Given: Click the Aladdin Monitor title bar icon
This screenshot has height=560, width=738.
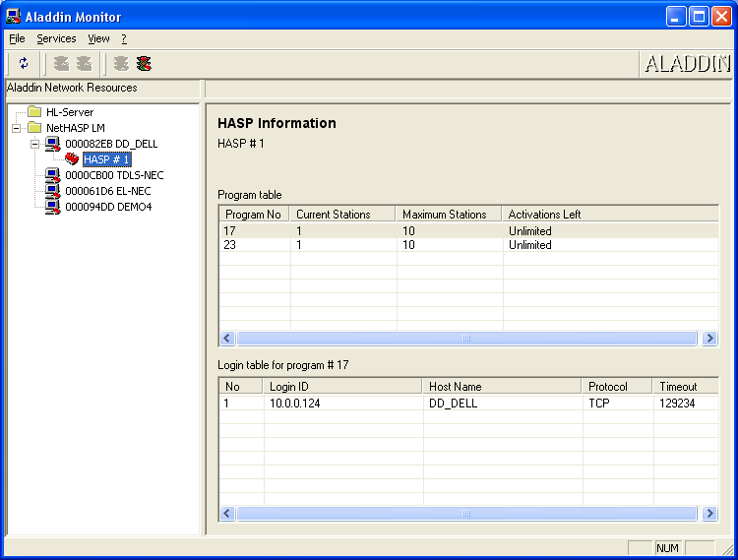Looking at the screenshot, I should 13,17.
